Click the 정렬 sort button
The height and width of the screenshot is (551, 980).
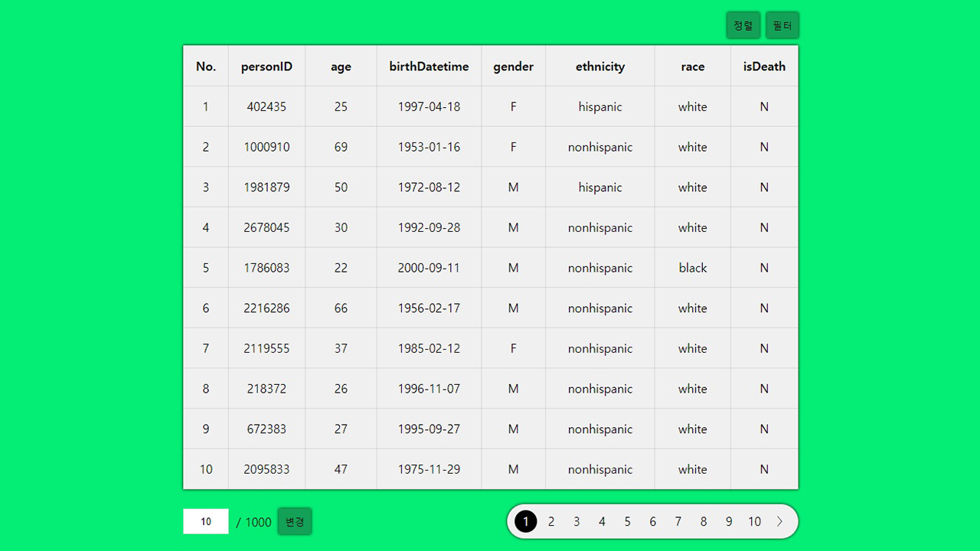coord(743,25)
